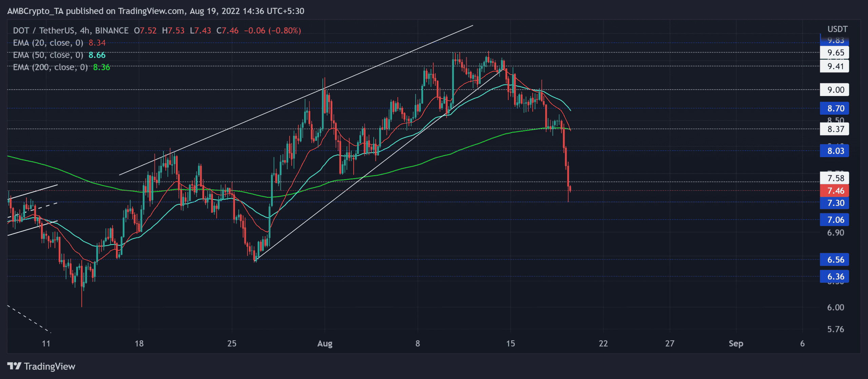This screenshot has width=868, height=379.
Task: Click the EMA 50 value 8.66
Action: click(97, 55)
